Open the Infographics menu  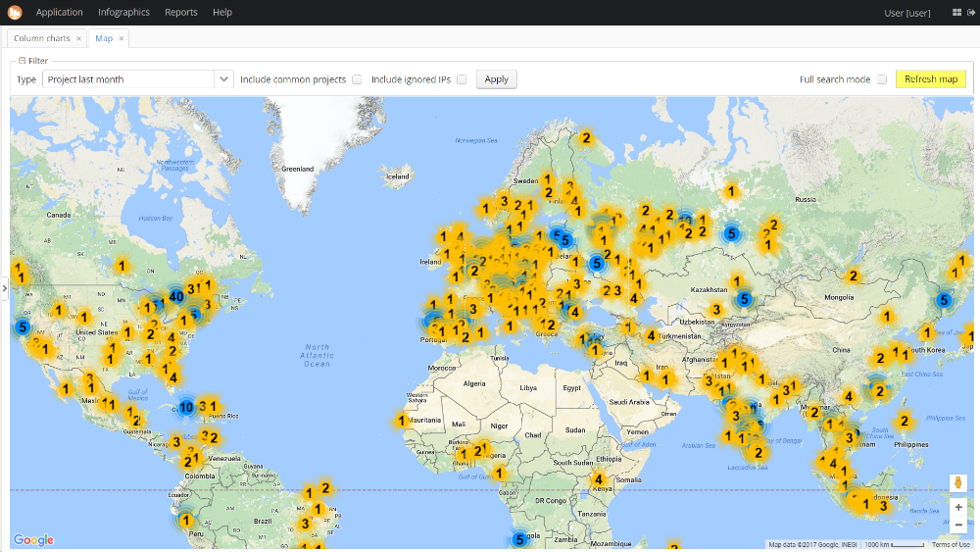123,12
